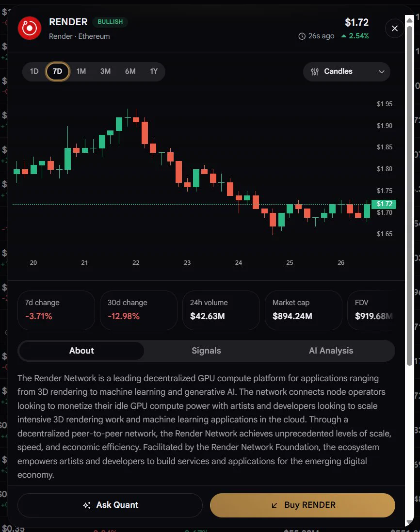Click the BULLISH badge
420x532 pixels.
click(110, 22)
